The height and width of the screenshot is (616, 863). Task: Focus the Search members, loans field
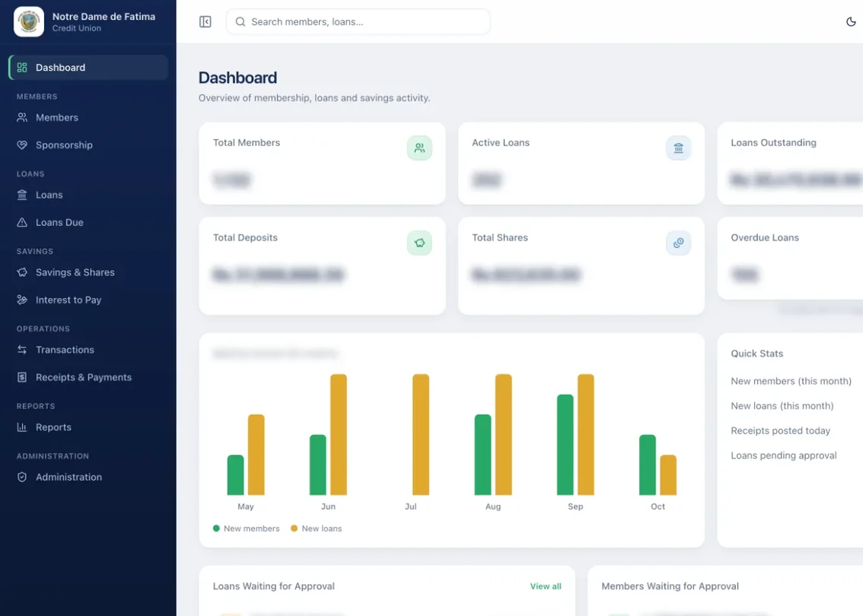[358, 22]
